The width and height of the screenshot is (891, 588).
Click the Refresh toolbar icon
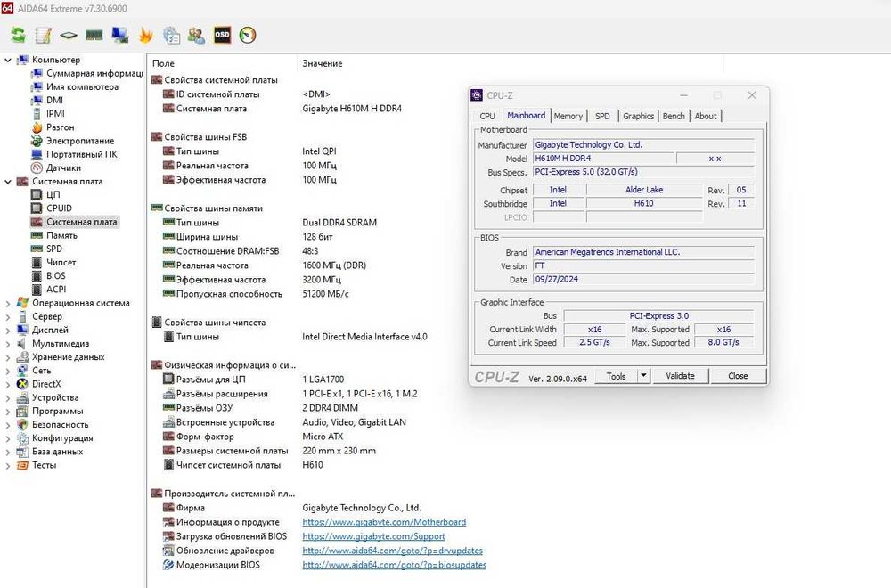(18, 36)
